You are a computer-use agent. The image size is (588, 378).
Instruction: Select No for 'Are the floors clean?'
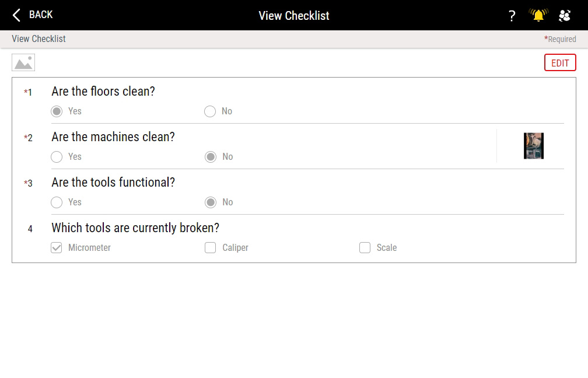(x=209, y=111)
